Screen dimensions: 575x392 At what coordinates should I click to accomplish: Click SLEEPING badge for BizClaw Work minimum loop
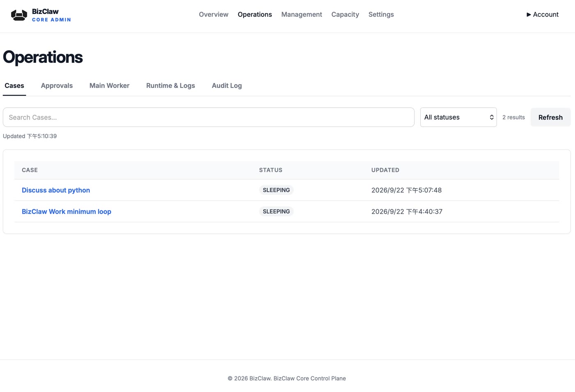(276, 211)
